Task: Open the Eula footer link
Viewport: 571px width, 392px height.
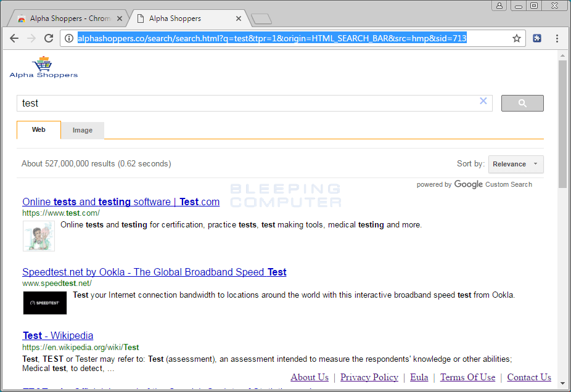Action: click(x=419, y=377)
